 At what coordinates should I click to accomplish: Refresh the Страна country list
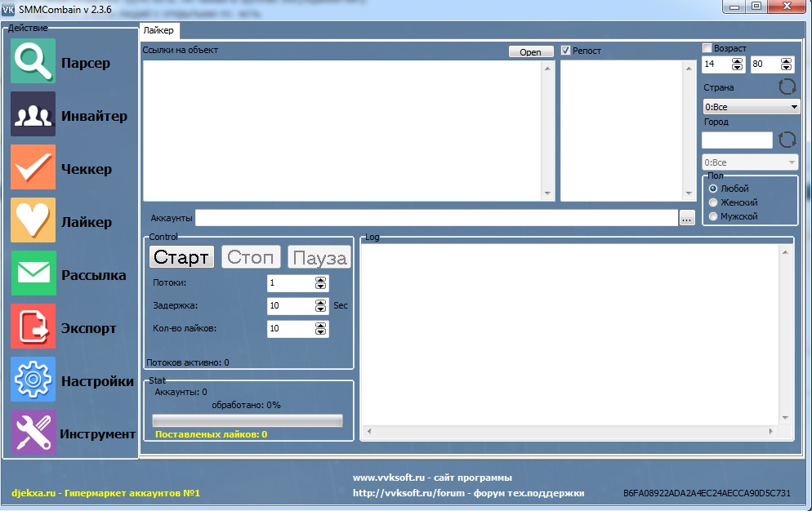(787, 87)
